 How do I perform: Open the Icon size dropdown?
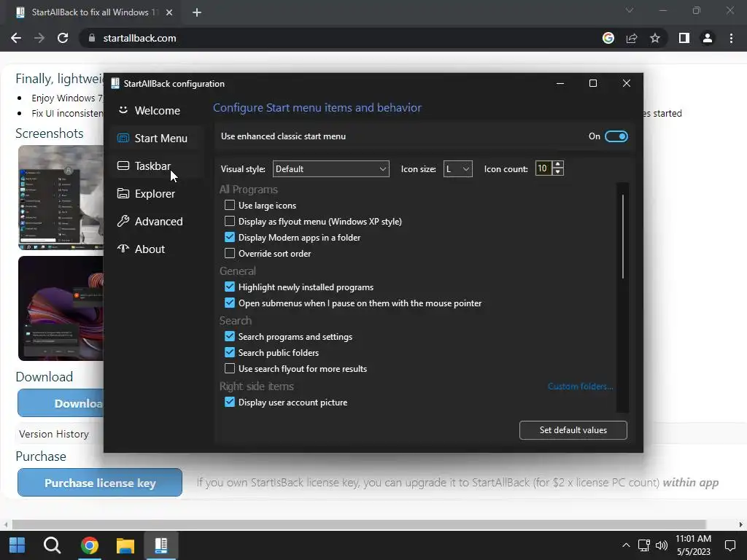pos(457,168)
